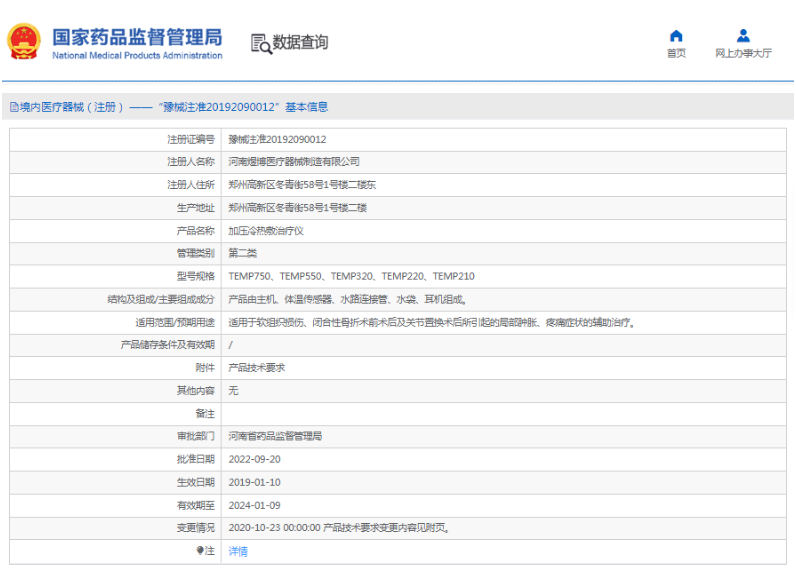This screenshot has height=571, width=796.
Task: Click the 基本信息 text in header bar
Action: coord(307,107)
